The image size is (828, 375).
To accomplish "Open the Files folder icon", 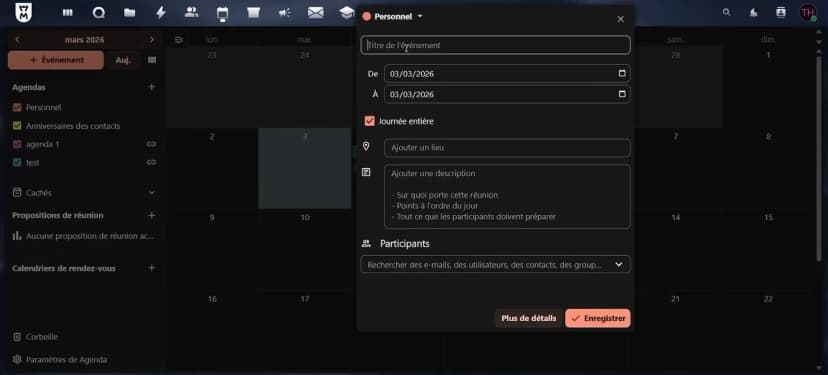I will [129, 13].
